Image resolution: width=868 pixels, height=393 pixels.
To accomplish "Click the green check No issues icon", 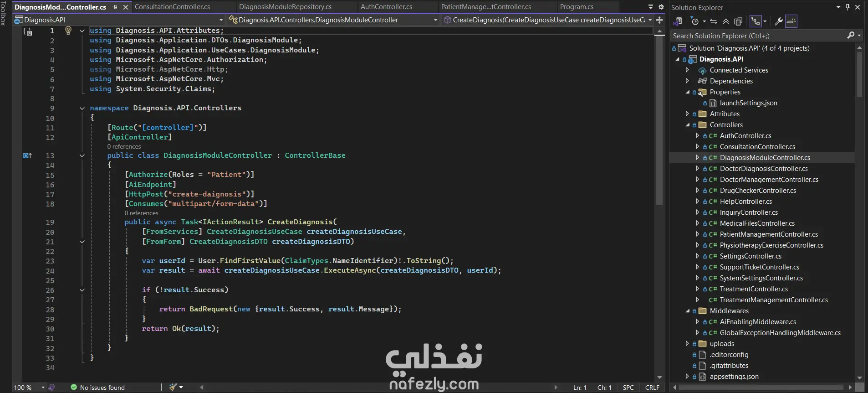I will click(x=74, y=387).
